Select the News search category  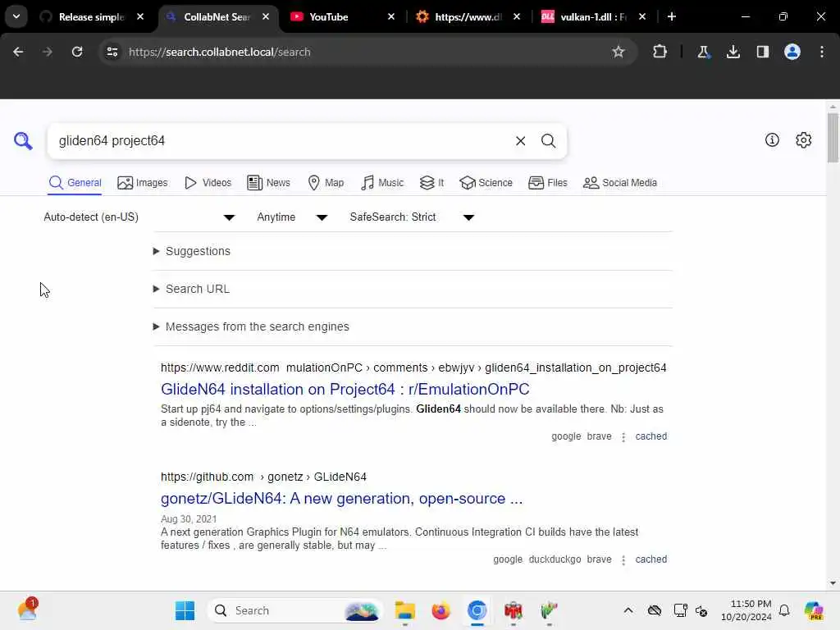pos(268,183)
